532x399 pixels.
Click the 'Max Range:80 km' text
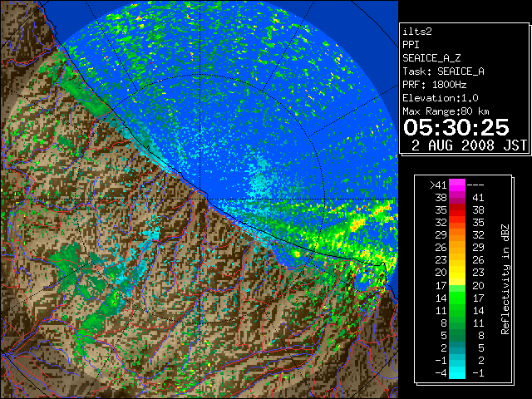446,111
